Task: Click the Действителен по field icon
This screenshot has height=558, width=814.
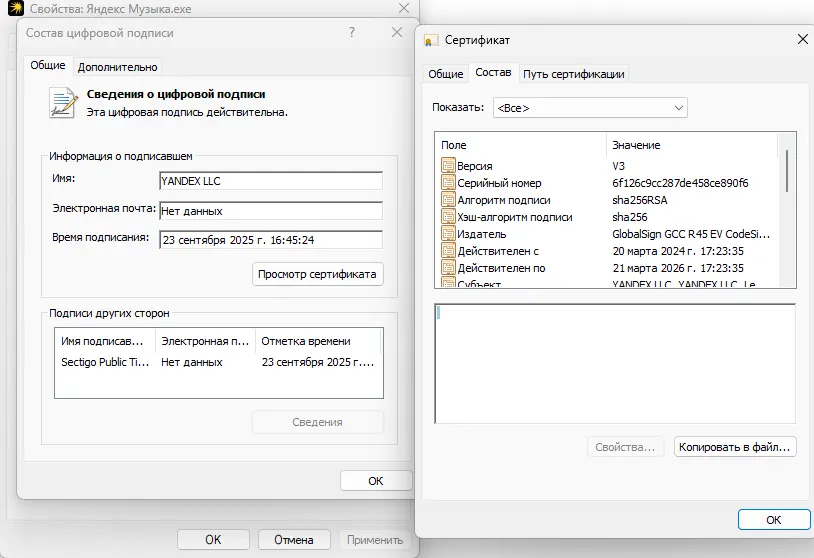Action: [x=448, y=268]
